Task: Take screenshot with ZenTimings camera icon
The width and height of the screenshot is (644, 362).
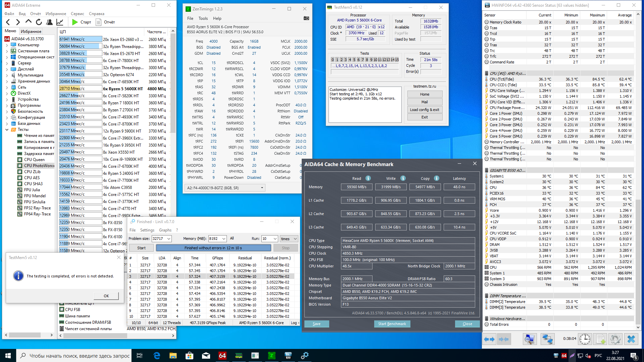Action: point(306,18)
